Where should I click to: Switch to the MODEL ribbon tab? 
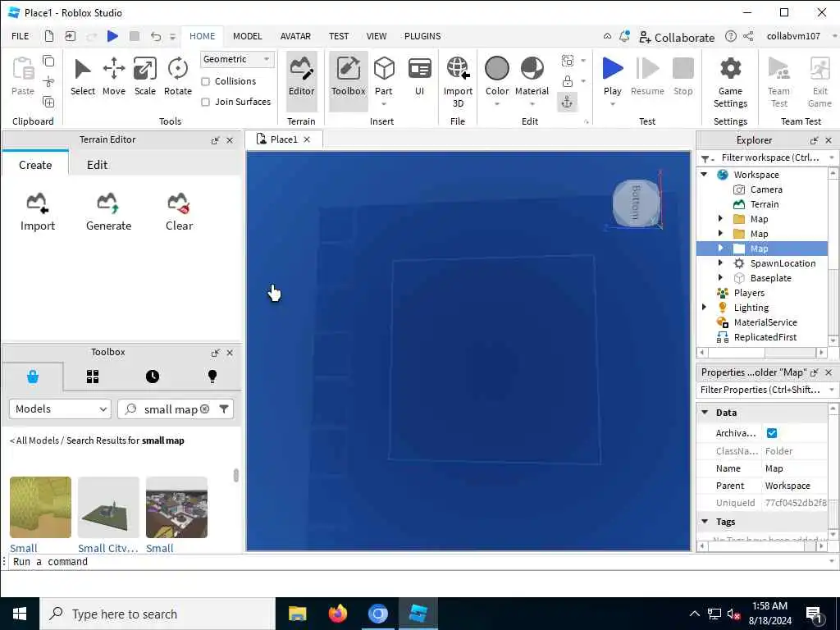(x=248, y=36)
